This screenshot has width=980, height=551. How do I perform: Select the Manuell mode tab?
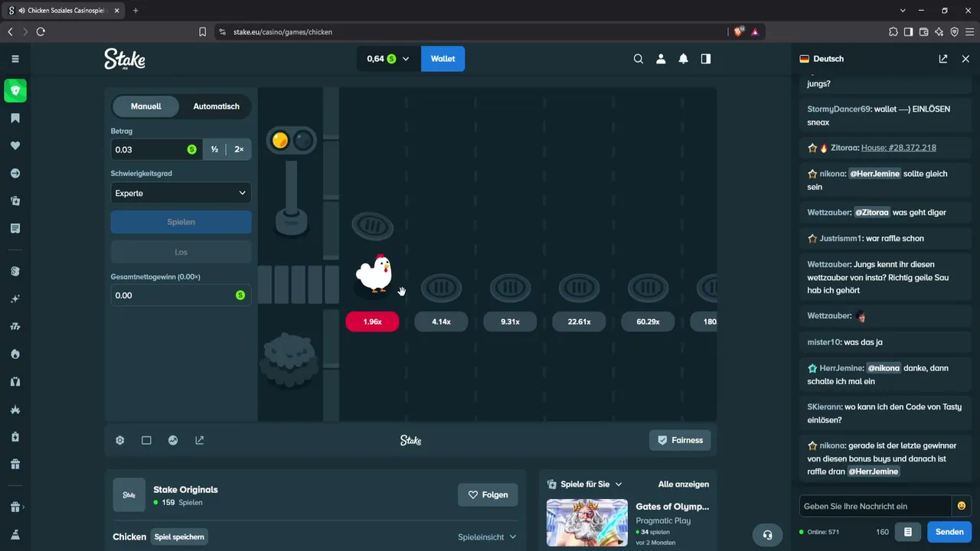145,106
